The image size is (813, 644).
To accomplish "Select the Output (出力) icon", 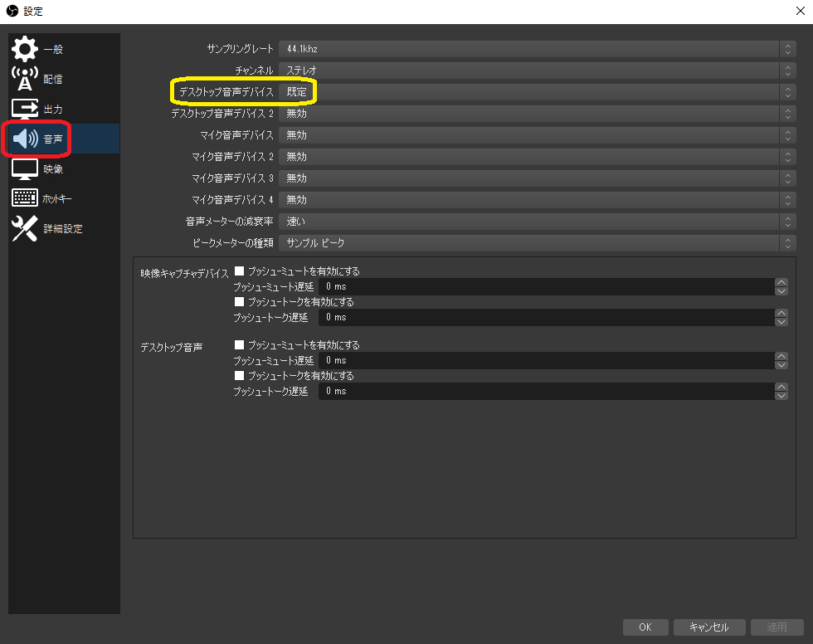I will pyautogui.click(x=25, y=109).
